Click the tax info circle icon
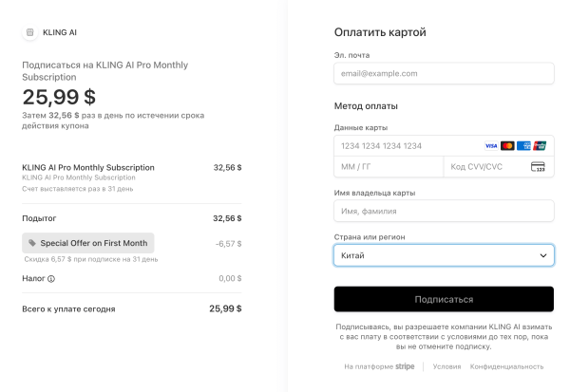570x392 pixels. coord(51,278)
